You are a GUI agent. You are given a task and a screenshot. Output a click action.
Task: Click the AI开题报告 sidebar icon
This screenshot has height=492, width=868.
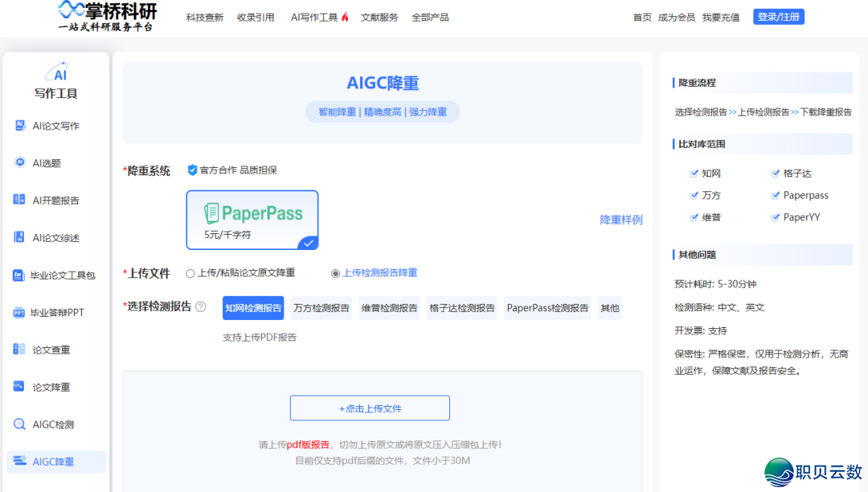click(x=18, y=200)
